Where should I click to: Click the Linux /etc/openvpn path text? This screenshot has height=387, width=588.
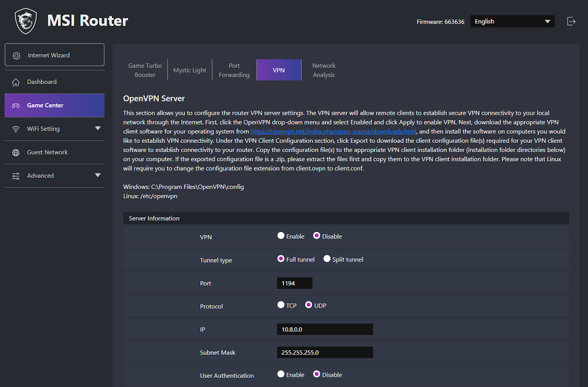click(150, 196)
